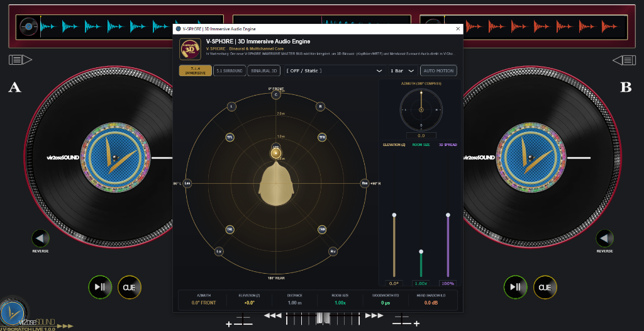Click the rewind triple-arrow beside the crossfader
Screen dimensions: 644x331
(273, 315)
